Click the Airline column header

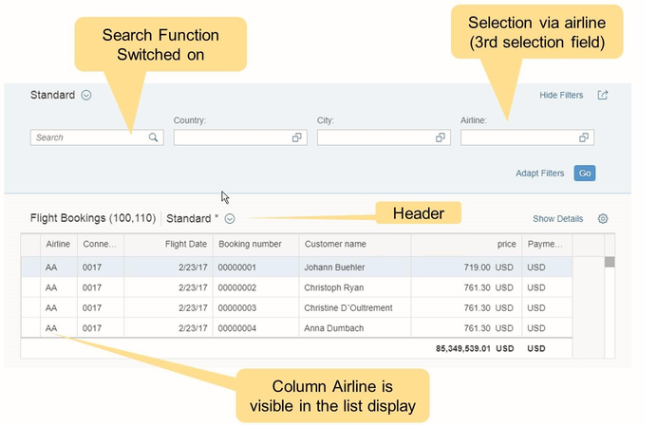point(57,244)
